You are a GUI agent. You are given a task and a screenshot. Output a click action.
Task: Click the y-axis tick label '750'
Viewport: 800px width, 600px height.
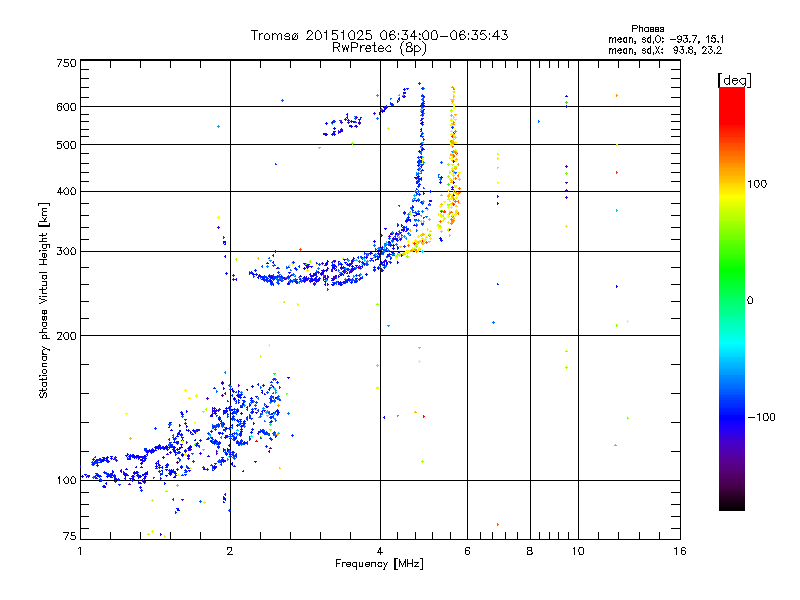click(66, 63)
